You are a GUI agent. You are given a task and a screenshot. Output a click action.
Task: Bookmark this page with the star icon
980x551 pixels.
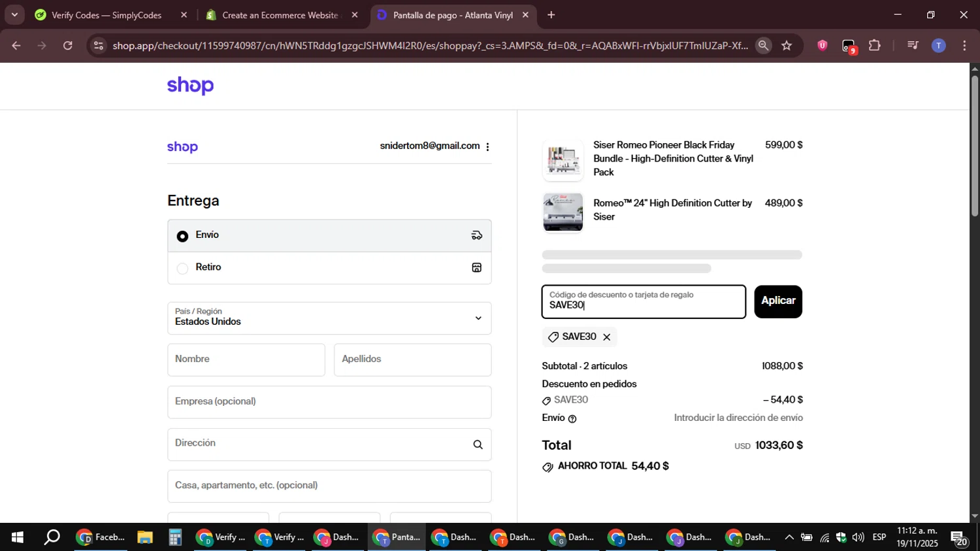coord(787,46)
